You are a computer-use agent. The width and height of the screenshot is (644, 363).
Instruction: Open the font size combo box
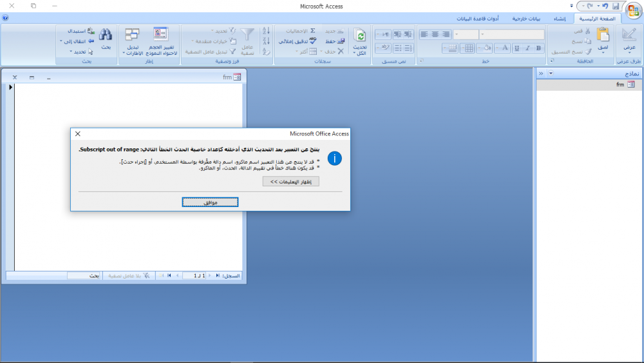coord(466,35)
